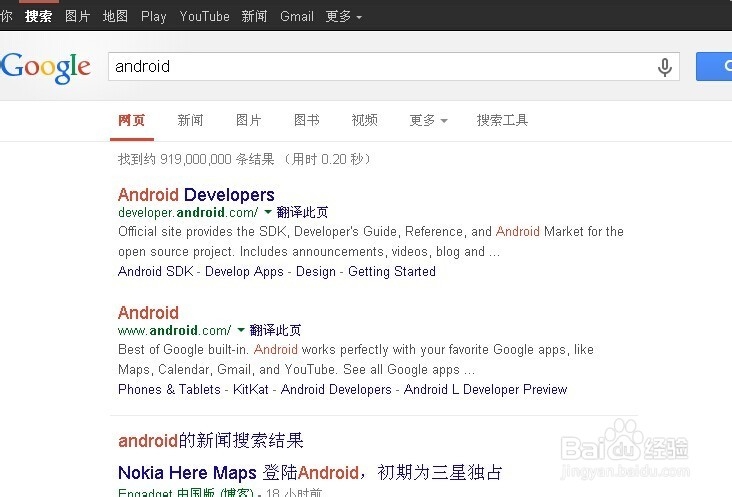
Task: Open the Nokia Here Maps news headline
Action: coord(310,473)
